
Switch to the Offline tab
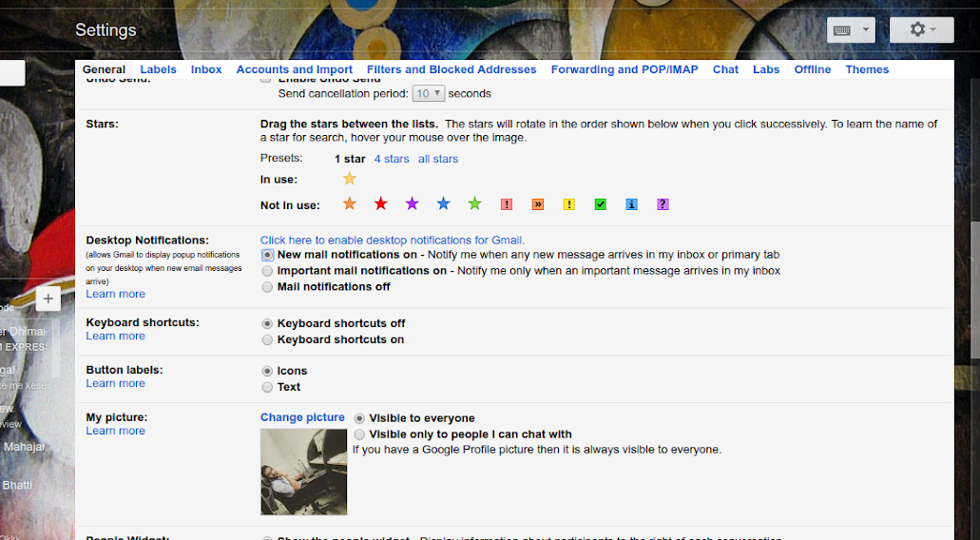click(x=813, y=69)
